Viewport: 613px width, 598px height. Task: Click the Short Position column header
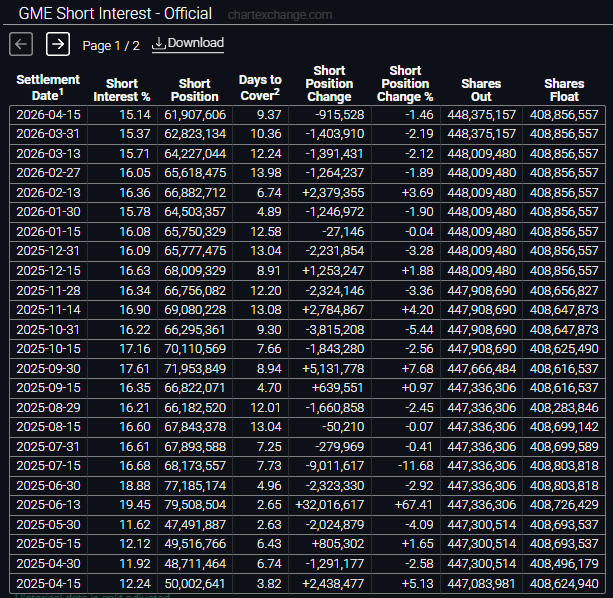195,90
